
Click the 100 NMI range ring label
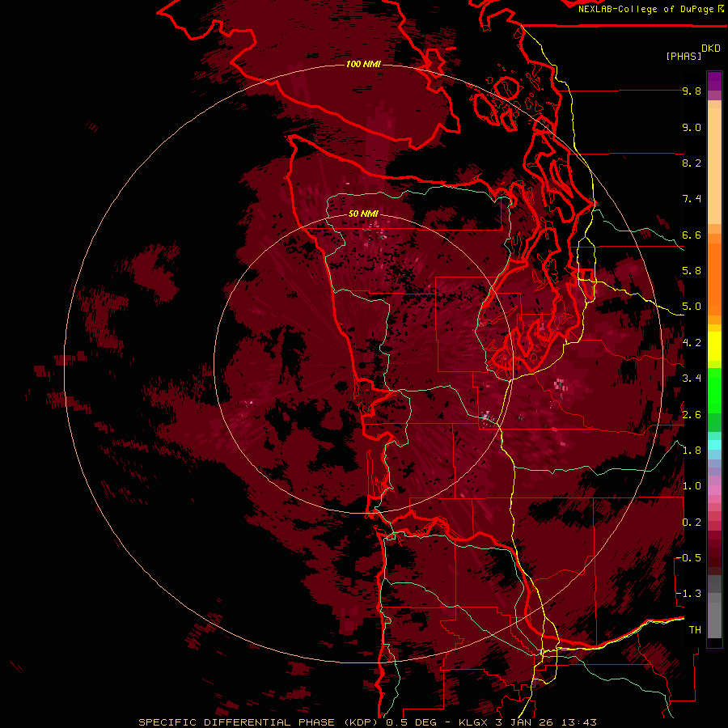click(363, 64)
